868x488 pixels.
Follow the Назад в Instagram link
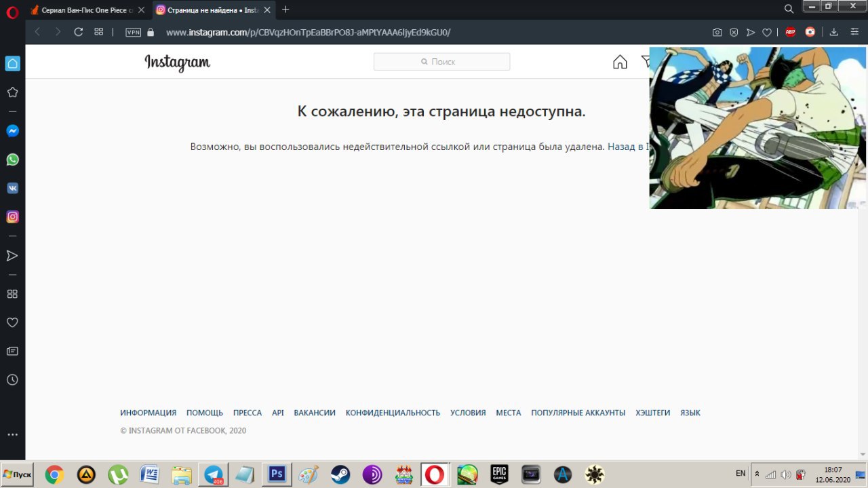pyautogui.click(x=629, y=147)
